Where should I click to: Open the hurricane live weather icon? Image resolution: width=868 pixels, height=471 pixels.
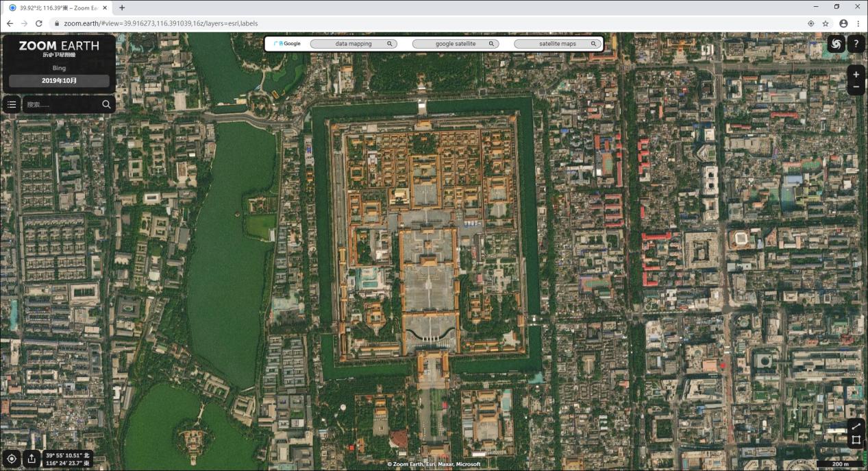tap(836, 44)
